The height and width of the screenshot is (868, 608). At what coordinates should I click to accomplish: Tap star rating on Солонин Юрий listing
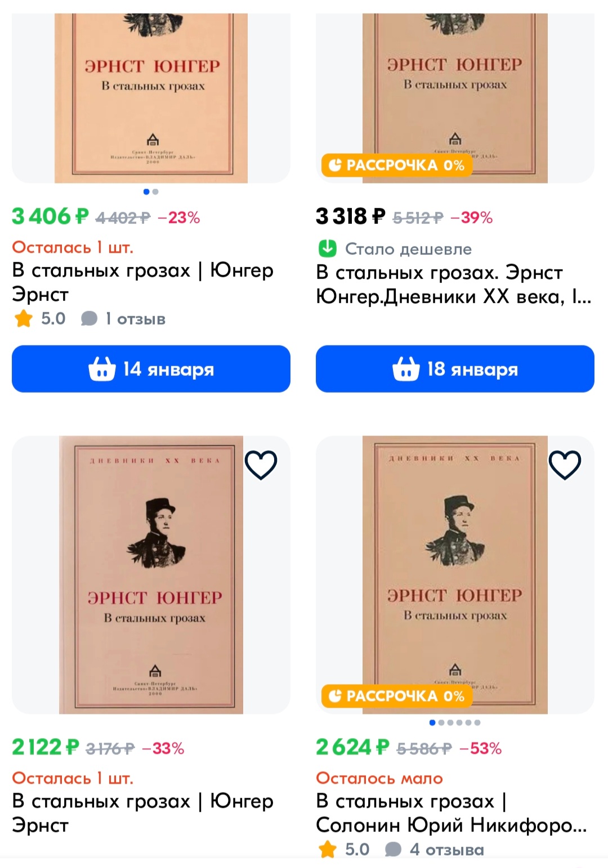click(x=343, y=849)
